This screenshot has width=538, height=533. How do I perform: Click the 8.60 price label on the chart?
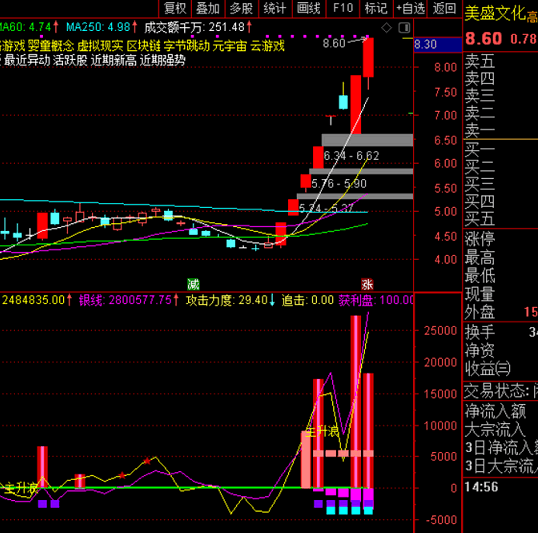coord(334,43)
